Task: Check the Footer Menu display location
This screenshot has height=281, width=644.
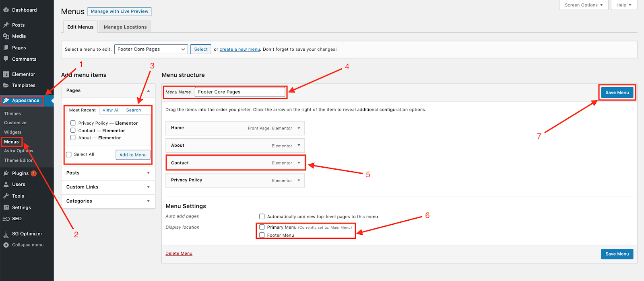Action: pos(262,235)
